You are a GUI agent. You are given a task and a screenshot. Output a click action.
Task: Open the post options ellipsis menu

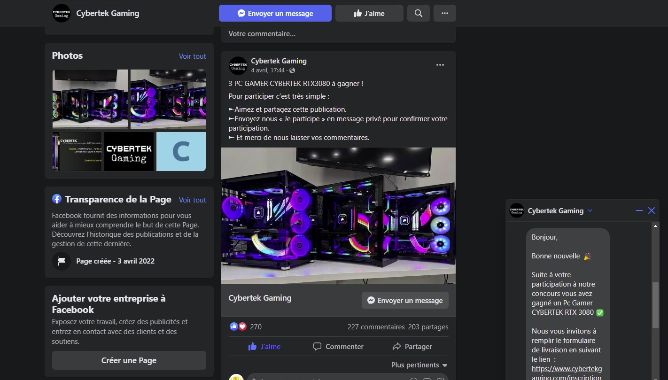tap(440, 65)
